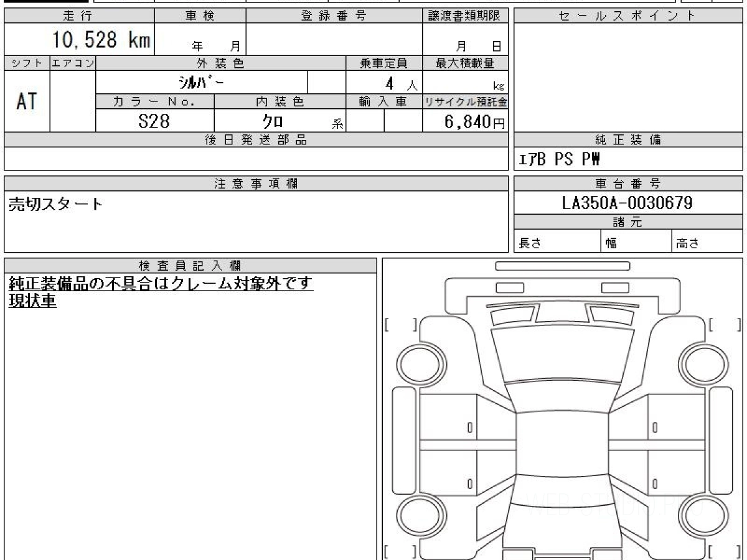Click the 車検 header cell
Viewport: 747px width, 560px height.
[x=200, y=16]
